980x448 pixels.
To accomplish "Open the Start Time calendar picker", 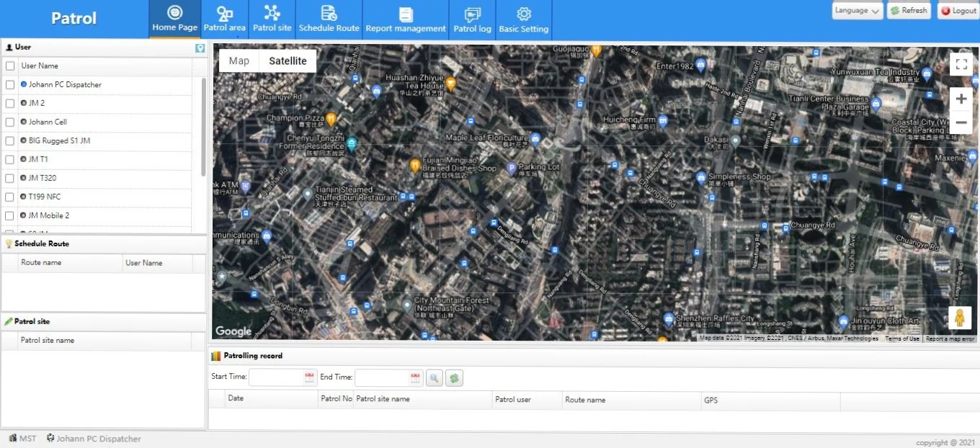I will (x=310, y=377).
